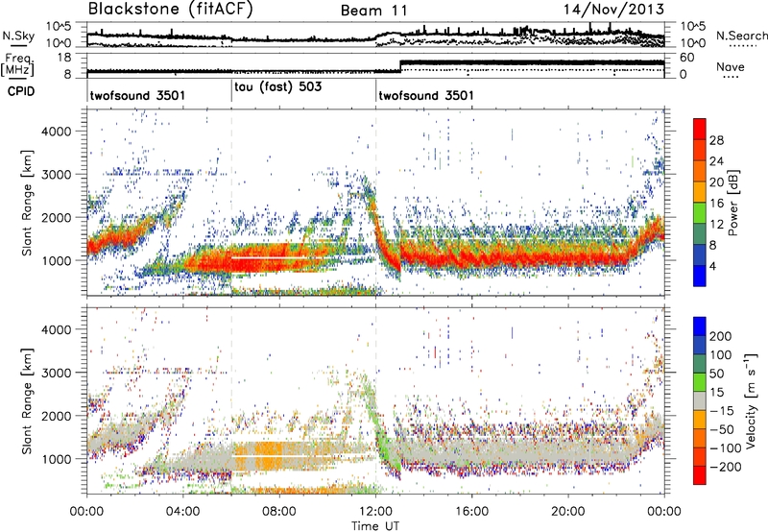
Task: Click the "4" label on the Power colorbar
Action: click(712, 266)
